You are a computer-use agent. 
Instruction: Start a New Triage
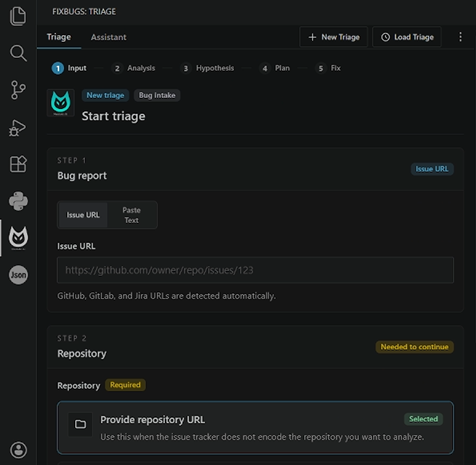[334, 37]
